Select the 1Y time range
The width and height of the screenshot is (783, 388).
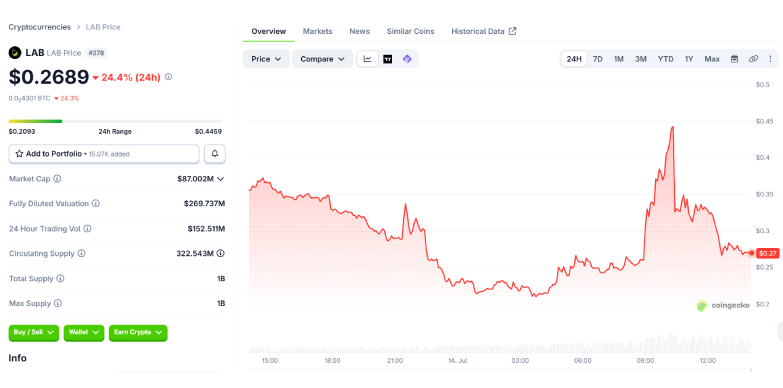coord(689,59)
